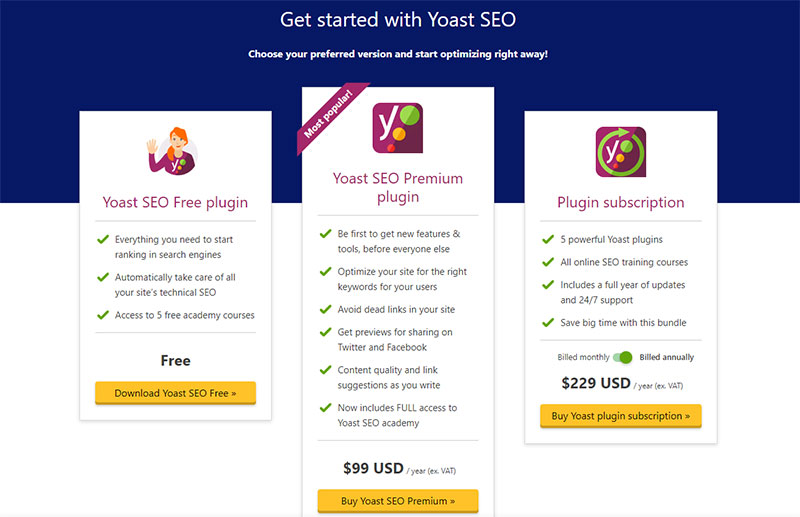800x517 pixels.
Task: Click checkmark beside 'Save big time with this bundle'
Action: coord(547,323)
